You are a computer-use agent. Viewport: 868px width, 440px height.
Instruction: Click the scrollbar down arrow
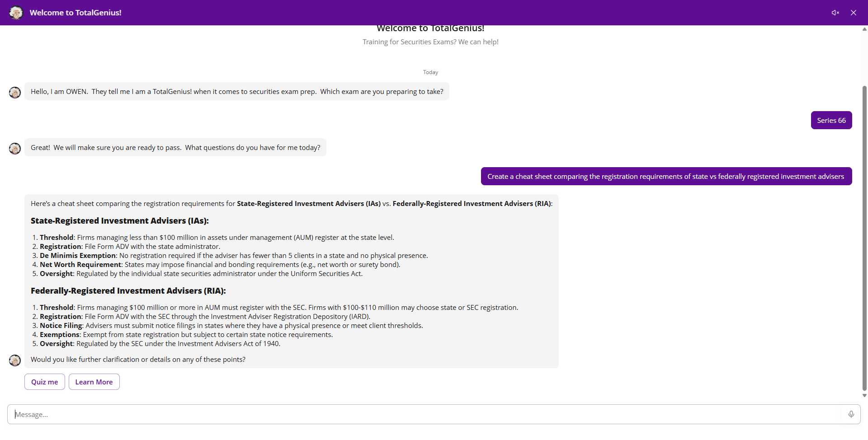864,396
